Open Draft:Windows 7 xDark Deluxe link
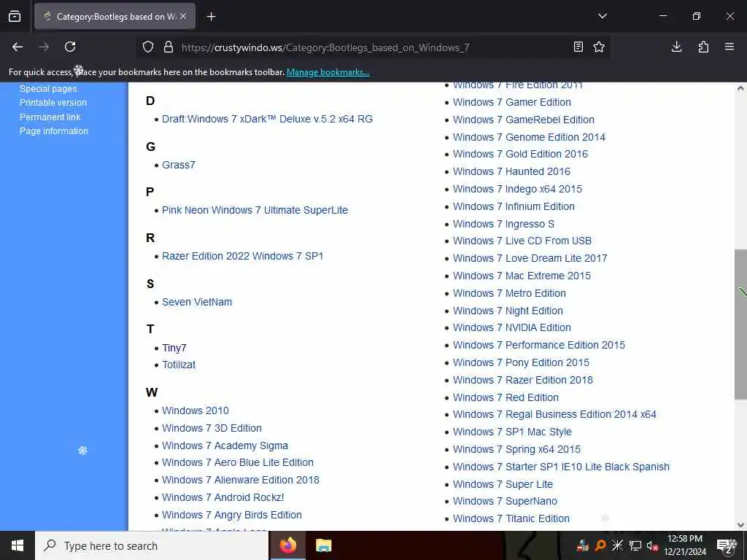747x560 pixels. [267, 119]
